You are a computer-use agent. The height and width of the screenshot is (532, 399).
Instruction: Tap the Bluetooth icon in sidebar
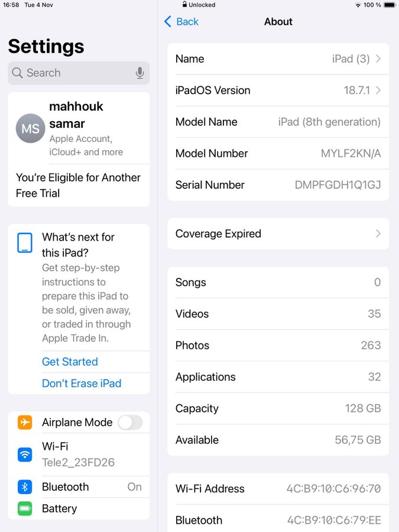tap(25, 487)
